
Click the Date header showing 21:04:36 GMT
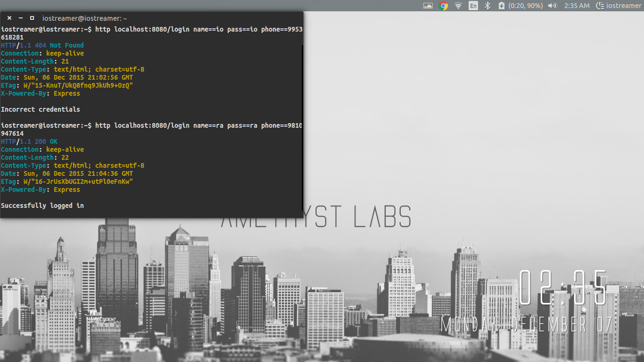[67, 173]
